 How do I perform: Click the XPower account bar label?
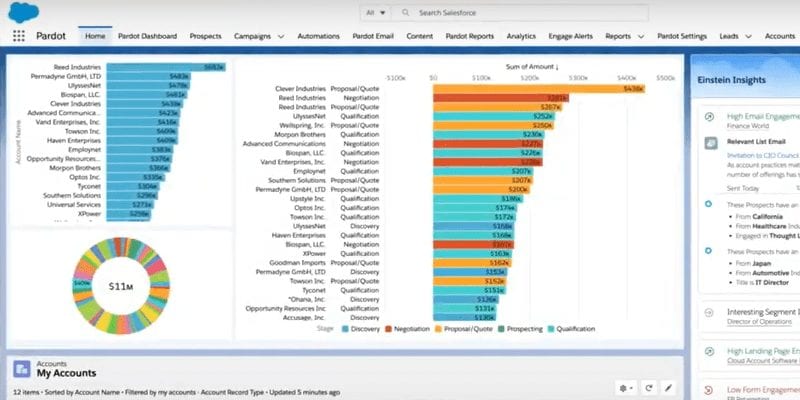click(89, 214)
